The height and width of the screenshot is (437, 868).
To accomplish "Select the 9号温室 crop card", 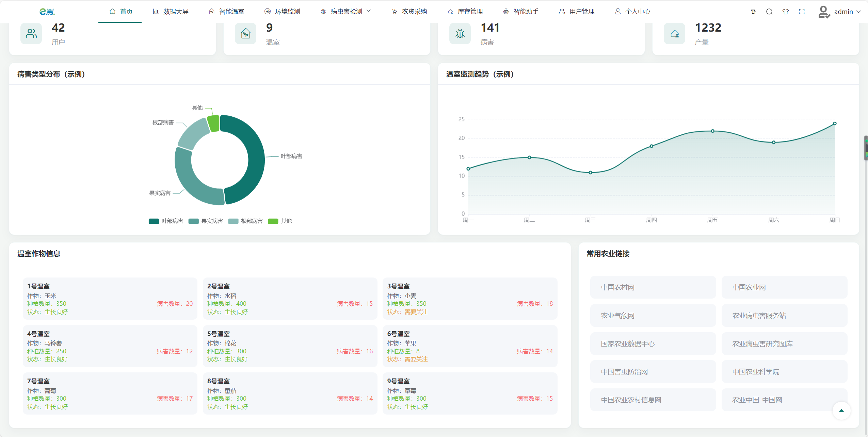I will click(x=470, y=393).
